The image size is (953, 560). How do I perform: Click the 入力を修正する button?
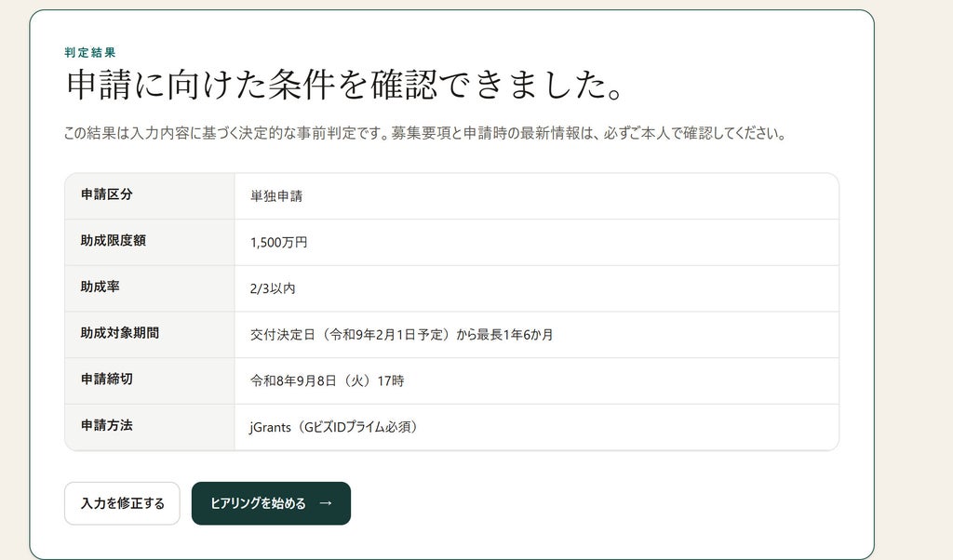point(122,503)
